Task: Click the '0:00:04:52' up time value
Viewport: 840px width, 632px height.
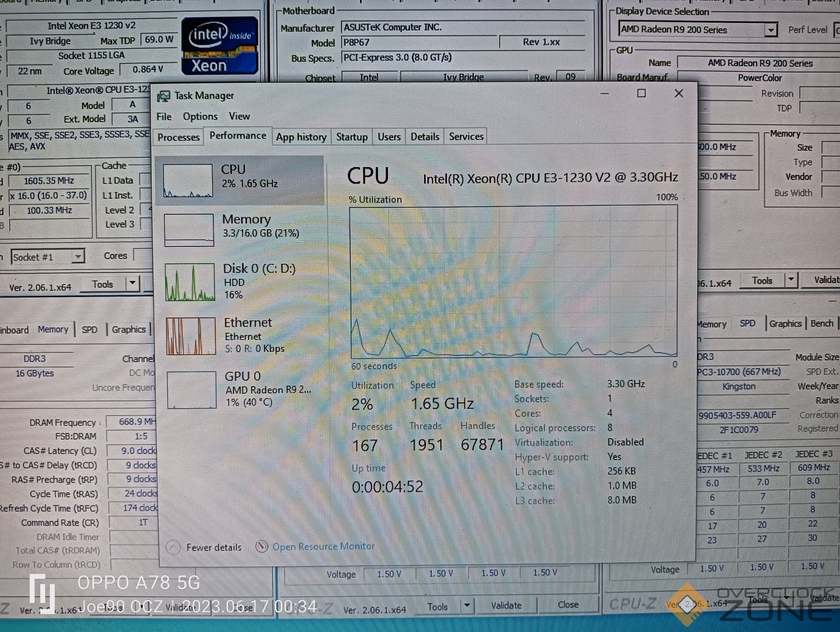Action: (387, 487)
